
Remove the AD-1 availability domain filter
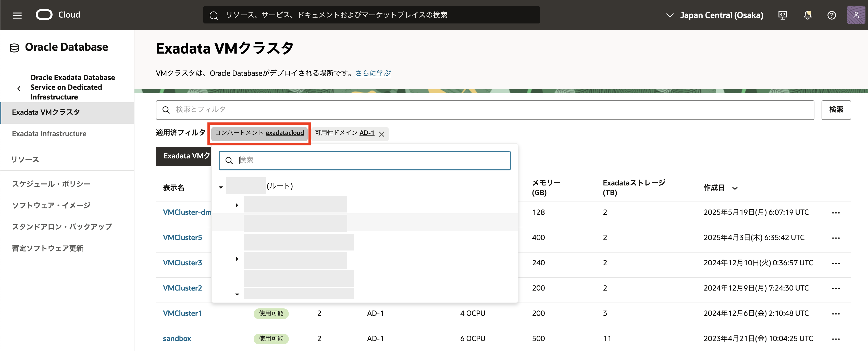381,134
